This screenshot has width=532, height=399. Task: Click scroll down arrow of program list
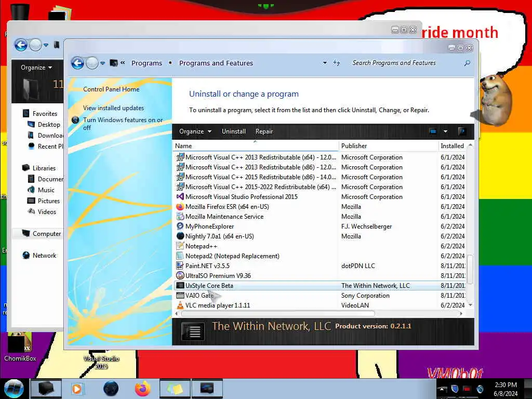(470, 305)
